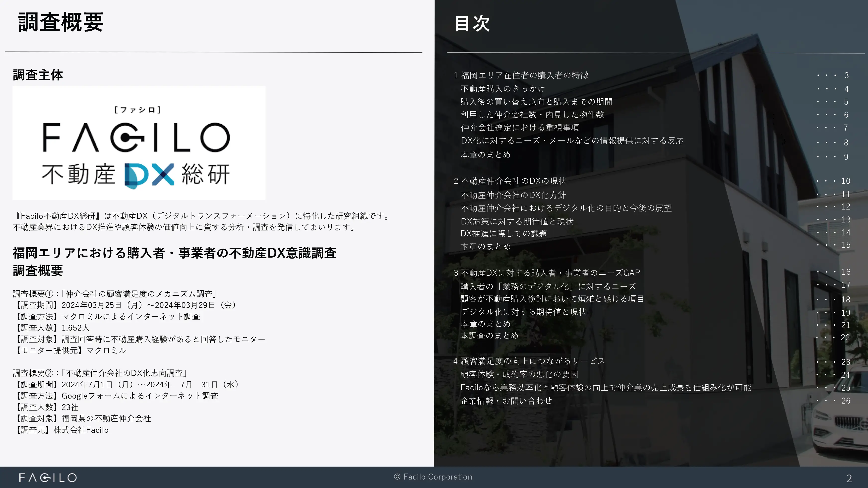868x488 pixels.
Task: Open DX推進に際しての課題 entry
Action: point(503,233)
